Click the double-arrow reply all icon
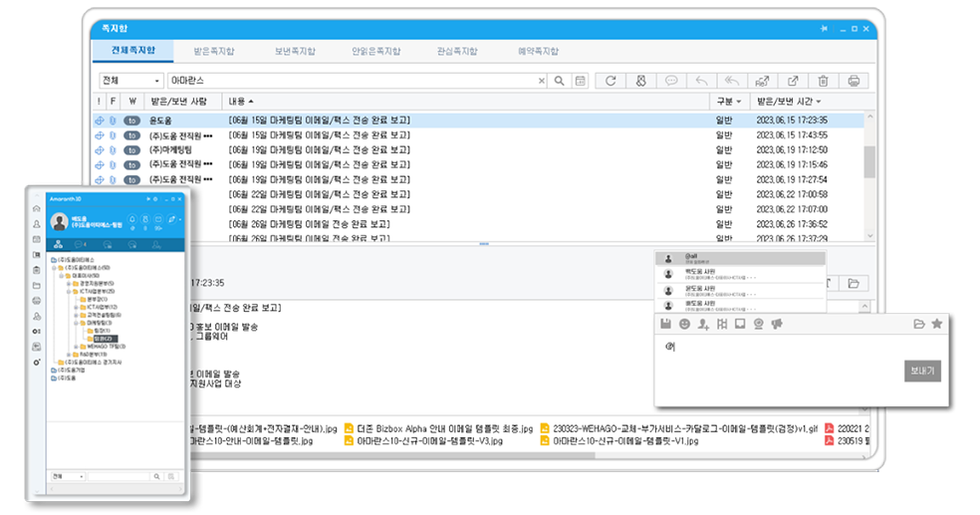This screenshot has width=980, height=515. [732, 81]
